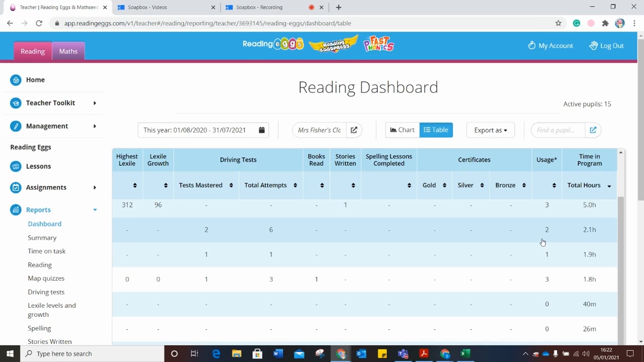Viewport: 644px width, 362px height.
Task: Select the Reading tab
Action: [33, 51]
